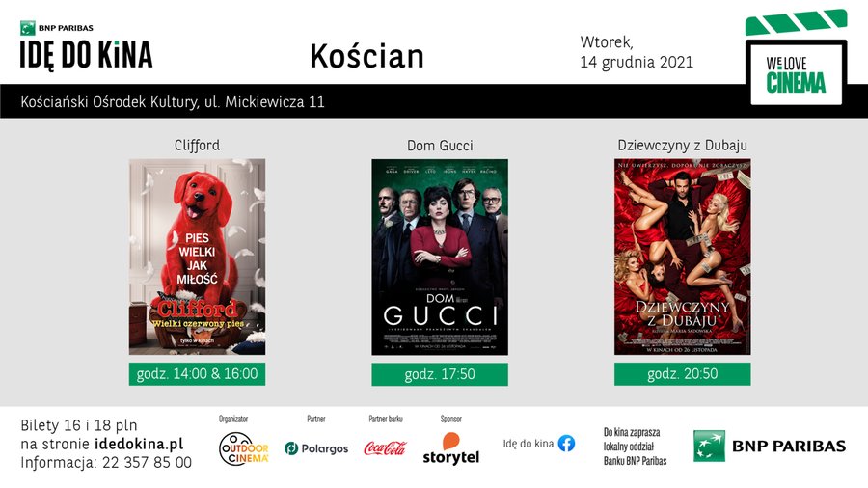Click the Kościan city heading
868x488 pixels.
tap(367, 56)
